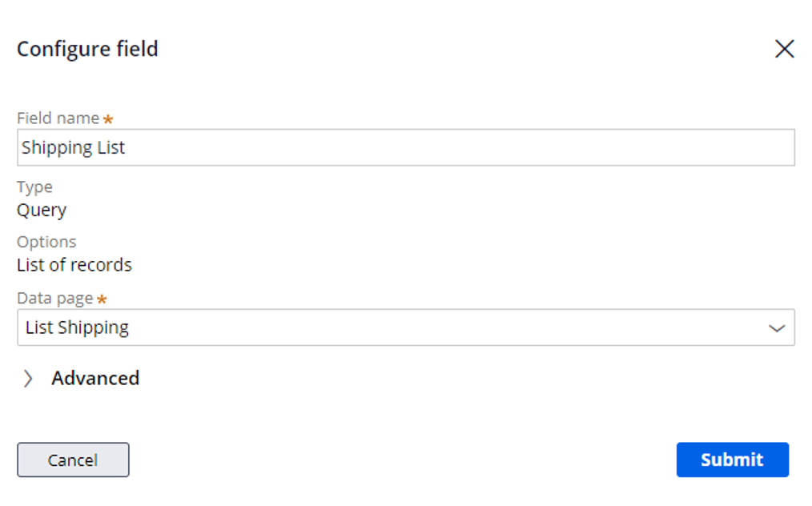Click the List of records option text
This screenshot has height=506, width=812.
(x=74, y=265)
